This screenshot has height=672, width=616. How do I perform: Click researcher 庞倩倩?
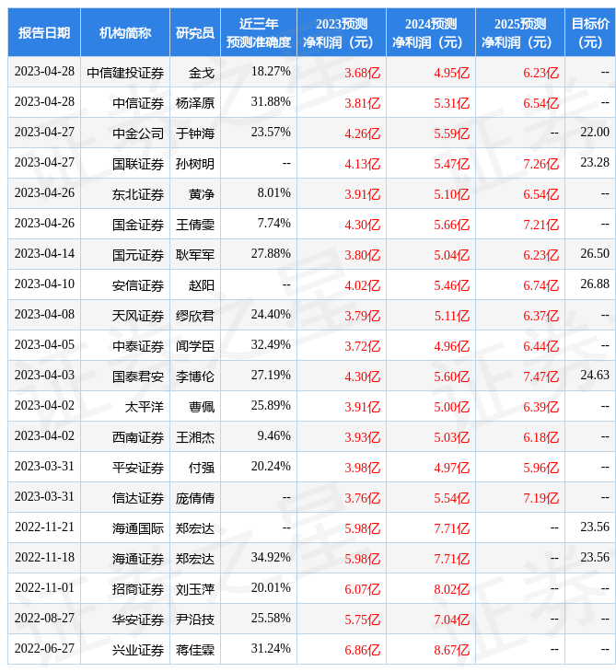tap(195, 498)
